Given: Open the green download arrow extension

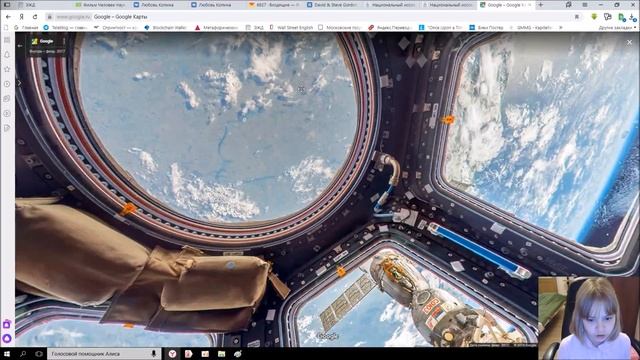Looking at the screenshot, I should pyautogui.click(x=594, y=17).
